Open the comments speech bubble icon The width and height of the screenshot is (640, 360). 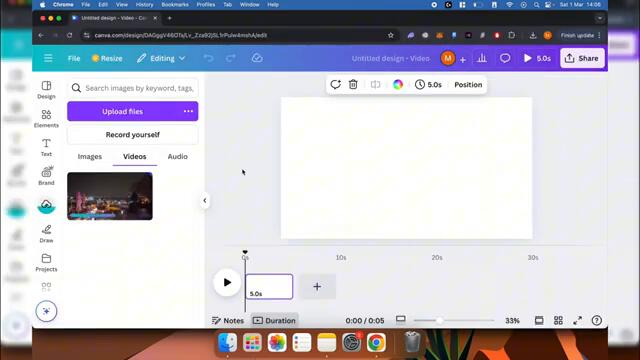[x=505, y=58]
